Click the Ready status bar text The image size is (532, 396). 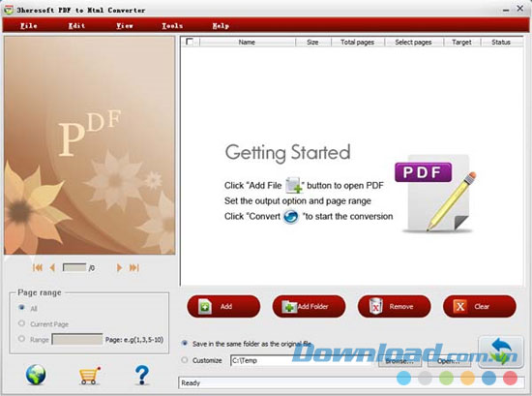point(191,383)
